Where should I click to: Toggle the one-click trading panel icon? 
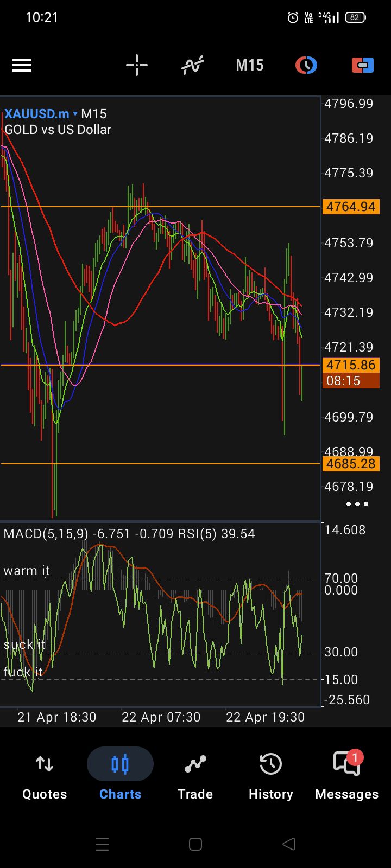click(362, 66)
